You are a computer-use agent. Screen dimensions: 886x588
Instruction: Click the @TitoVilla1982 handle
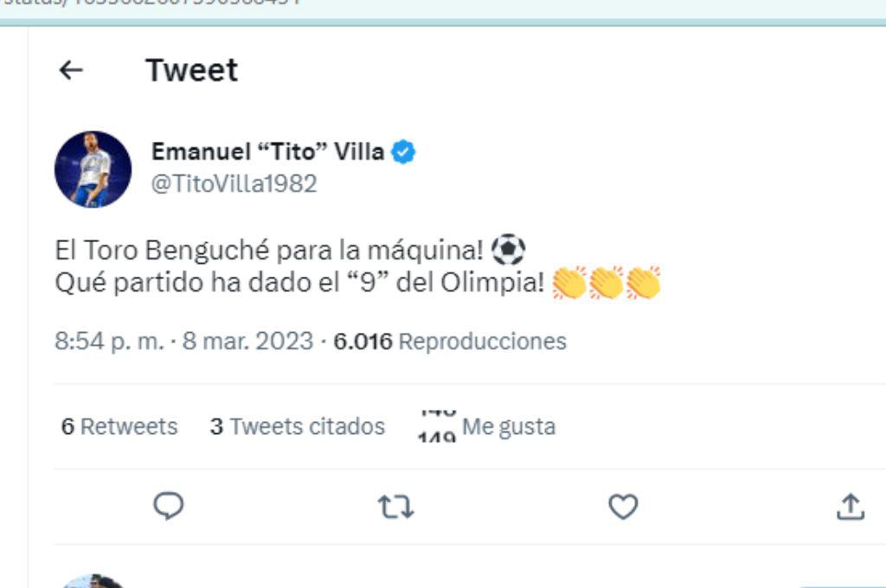234,183
